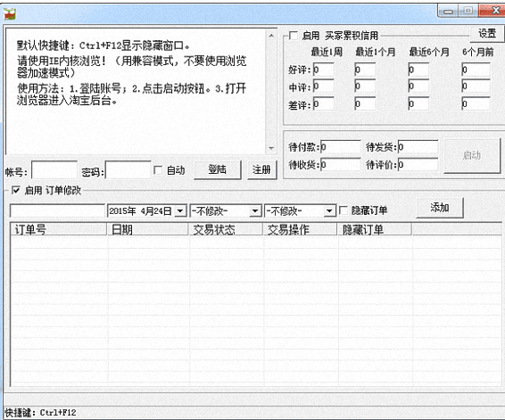The width and height of the screenshot is (505, 420).
Task: Click the 差评 最近6个月 field
Action: (418, 103)
